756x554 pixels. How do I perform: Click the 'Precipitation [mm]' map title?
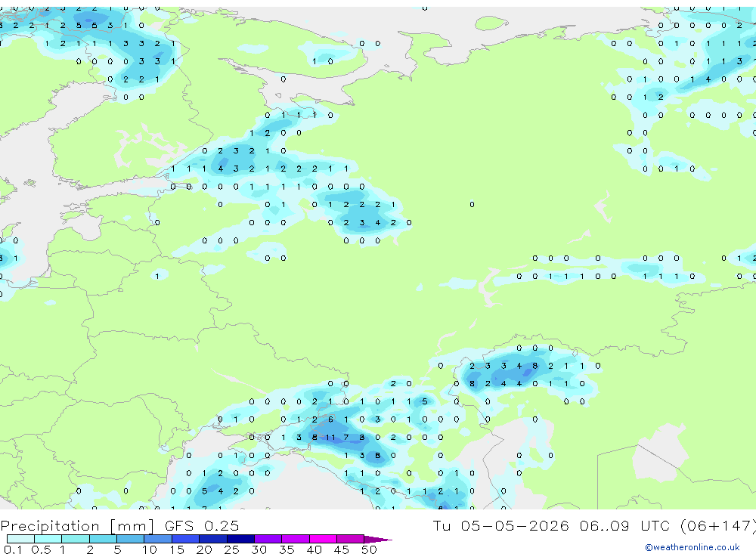pyautogui.click(x=77, y=525)
